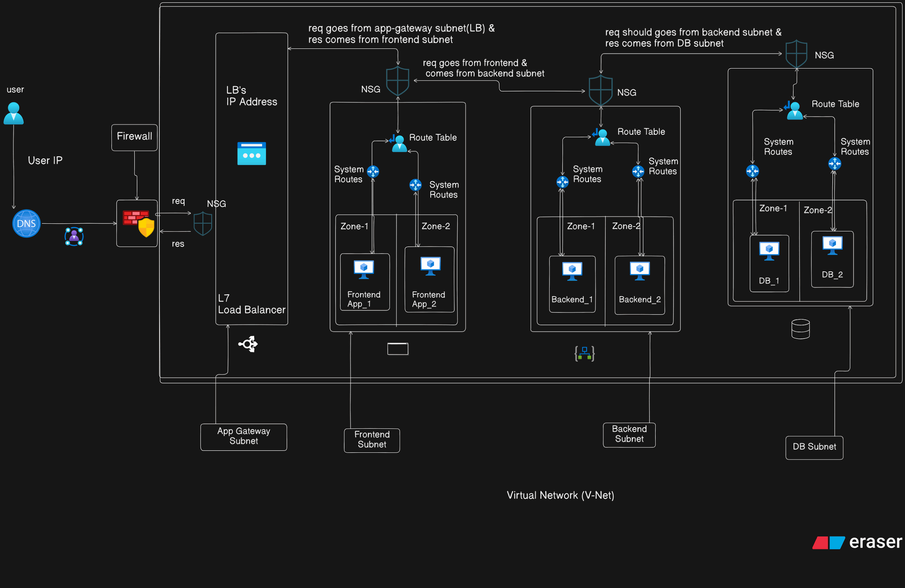905x588 pixels.
Task: Select the rectangle icon below frontend subnet
Action: click(x=398, y=349)
